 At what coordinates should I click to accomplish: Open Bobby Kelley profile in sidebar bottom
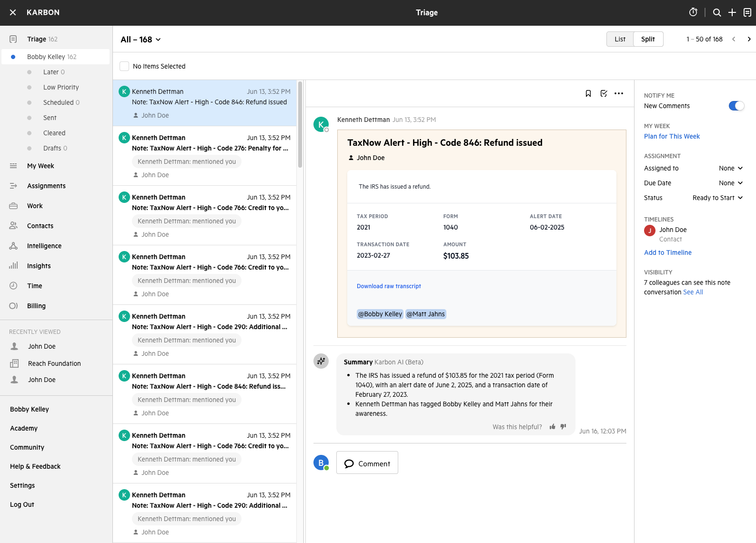tap(30, 409)
